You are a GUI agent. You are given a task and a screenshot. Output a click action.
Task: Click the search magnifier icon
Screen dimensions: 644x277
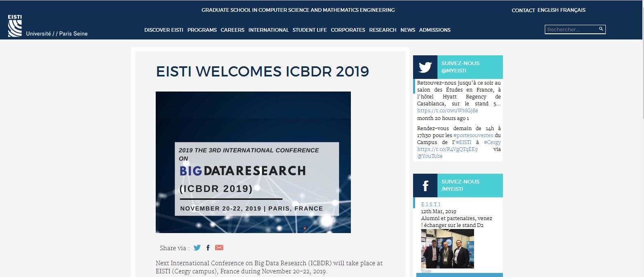pyautogui.click(x=601, y=29)
